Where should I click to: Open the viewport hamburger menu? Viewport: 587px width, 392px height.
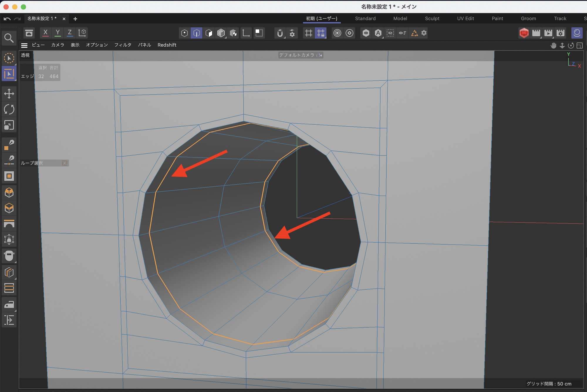pos(24,45)
